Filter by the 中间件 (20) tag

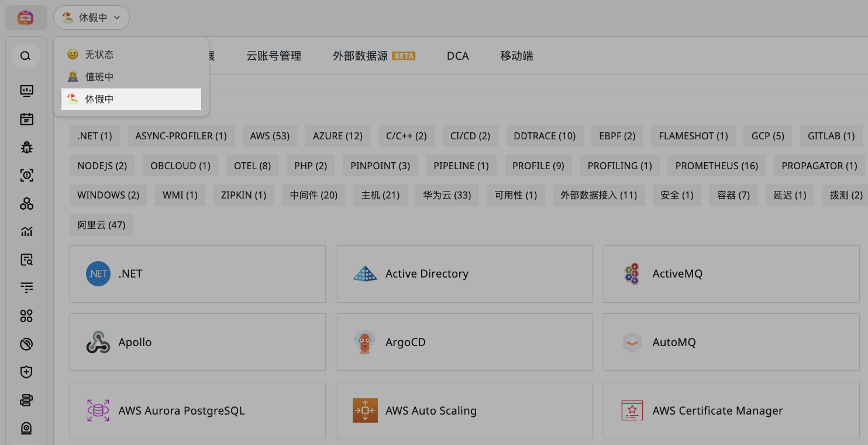pyautogui.click(x=314, y=195)
